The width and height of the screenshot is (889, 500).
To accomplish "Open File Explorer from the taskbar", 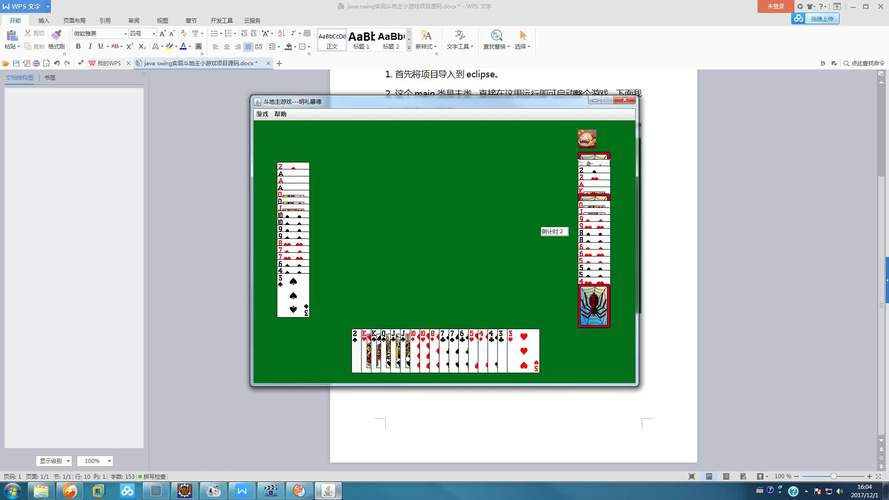I will click(41, 490).
